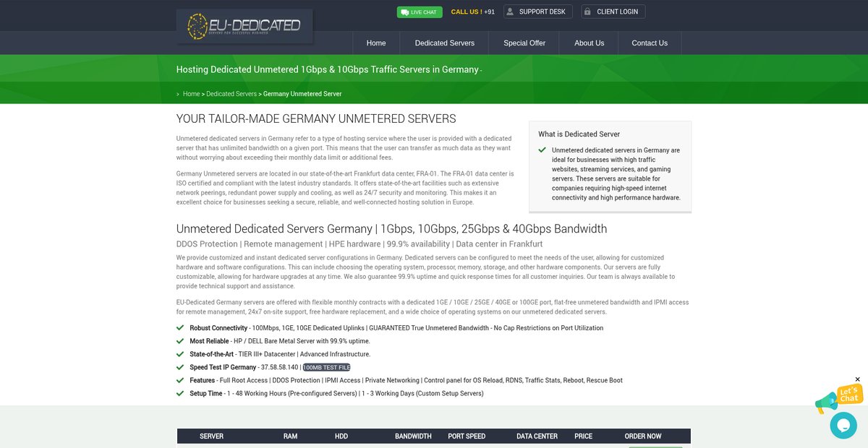
Task: Click the Support Desk button
Action: pyautogui.click(x=537, y=12)
